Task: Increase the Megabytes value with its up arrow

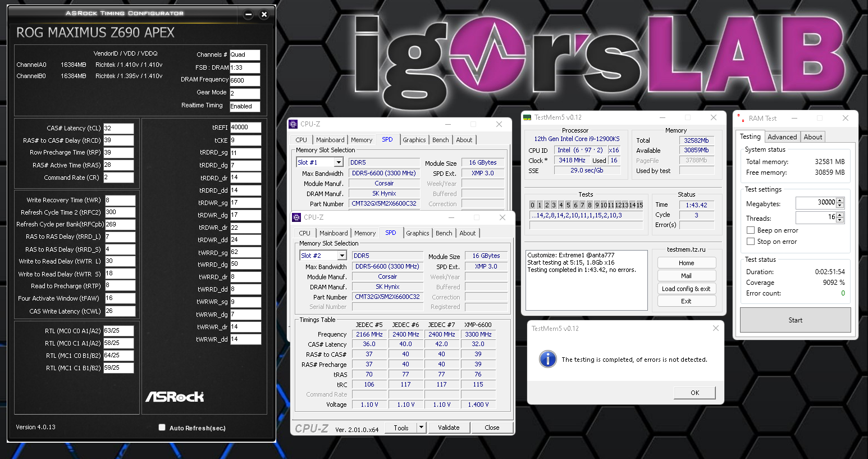Action: tap(840, 200)
